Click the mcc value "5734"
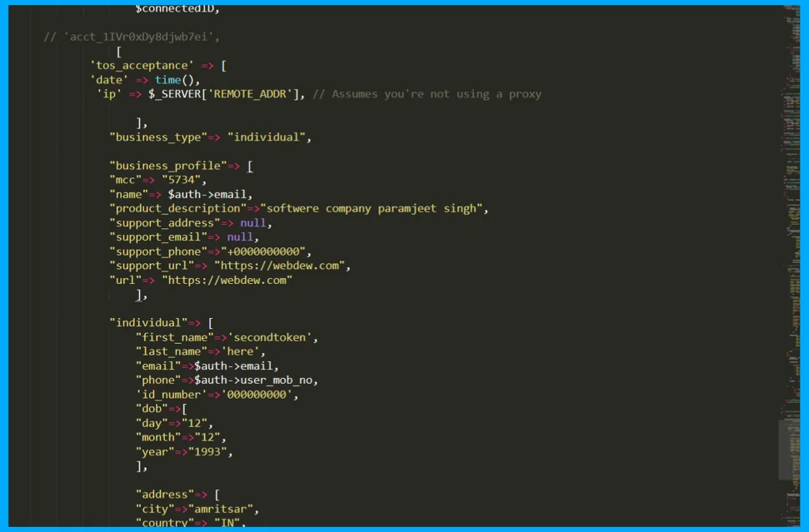This screenshot has height=532, width=809. 183,180
